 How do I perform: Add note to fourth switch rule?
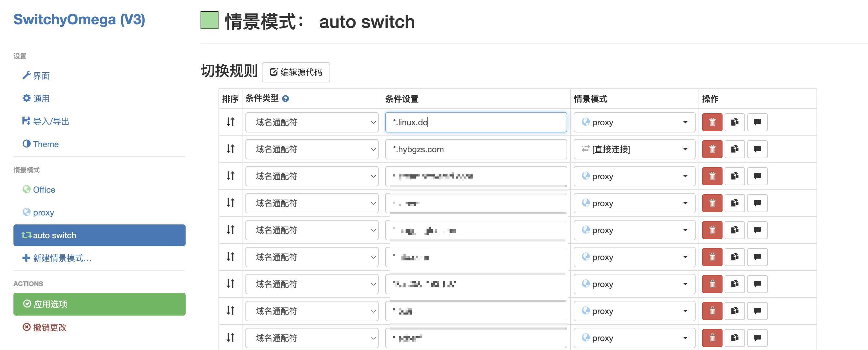[758, 203]
